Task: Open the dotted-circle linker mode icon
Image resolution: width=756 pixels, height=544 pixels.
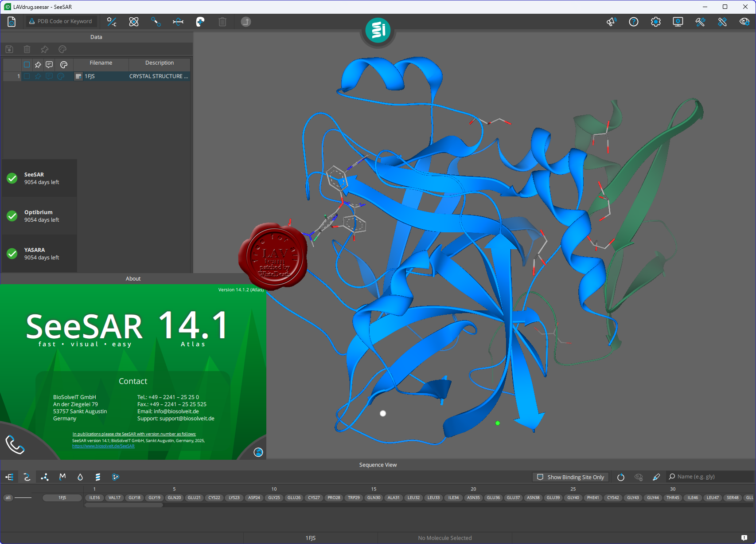Action: point(156,21)
